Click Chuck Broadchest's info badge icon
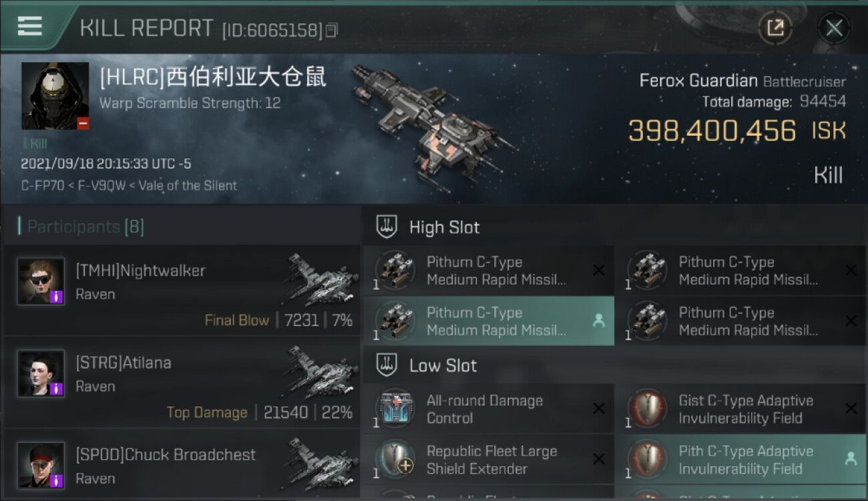The image size is (868, 501). click(57, 480)
